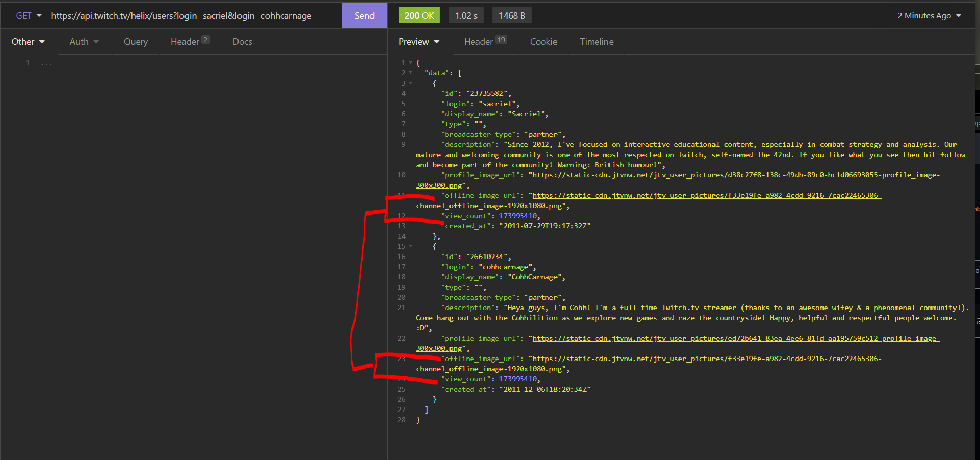
Task: Send the request with the Send button
Action: coord(364,15)
